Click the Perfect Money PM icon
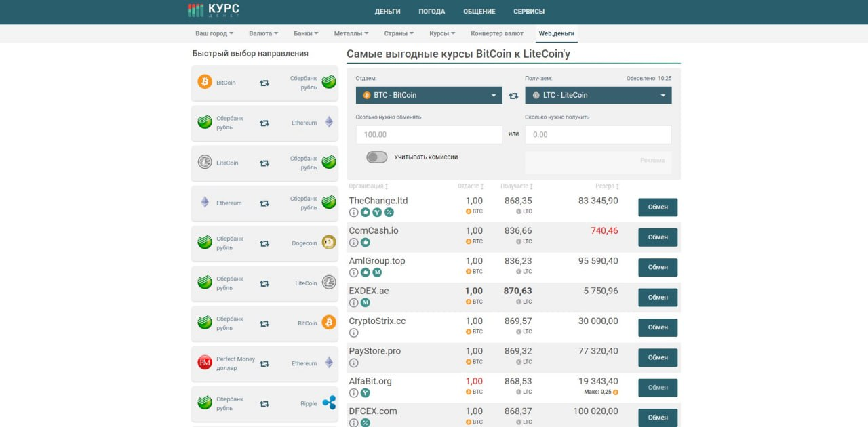The image size is (868, 427). pyautogui.click(x=205, y=363)
